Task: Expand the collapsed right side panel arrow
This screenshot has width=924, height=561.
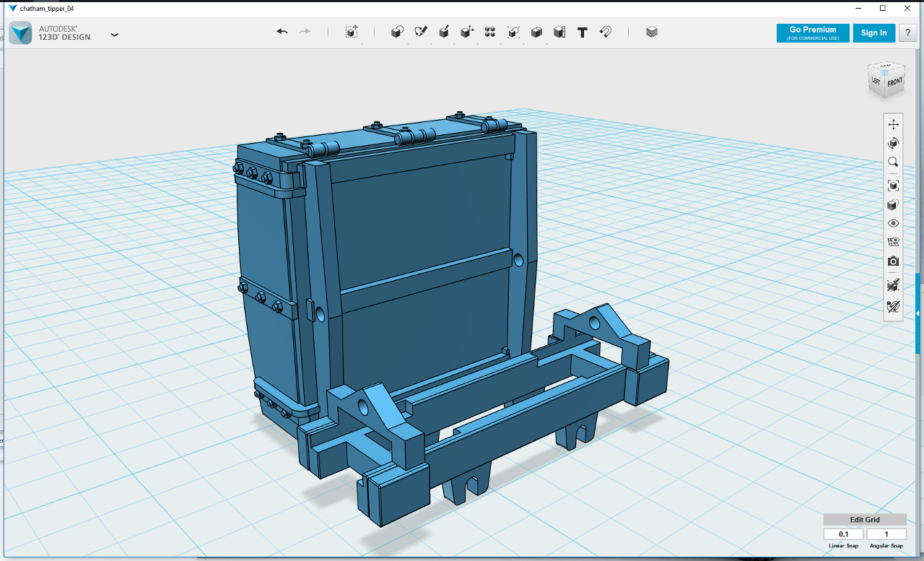Action: (x=917, y=313)
